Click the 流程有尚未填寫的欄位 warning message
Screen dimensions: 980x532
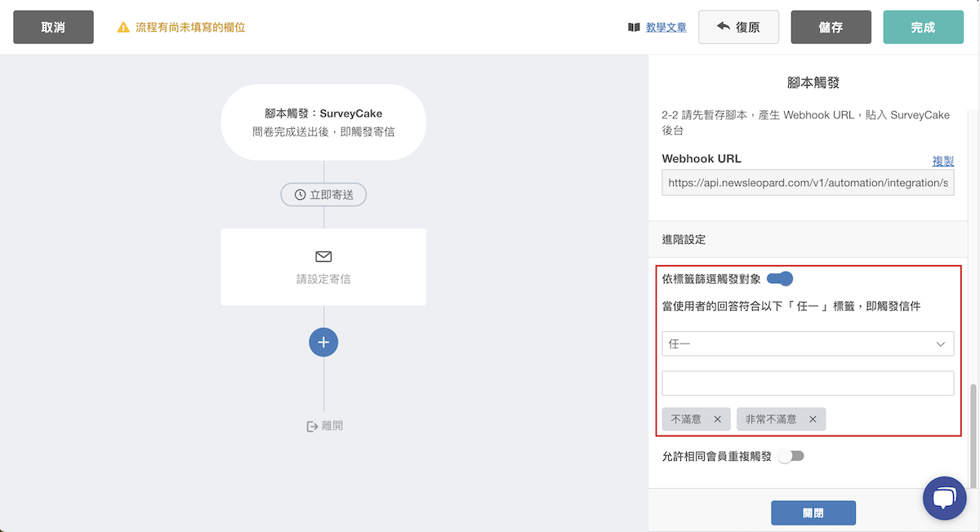[190, 27]
